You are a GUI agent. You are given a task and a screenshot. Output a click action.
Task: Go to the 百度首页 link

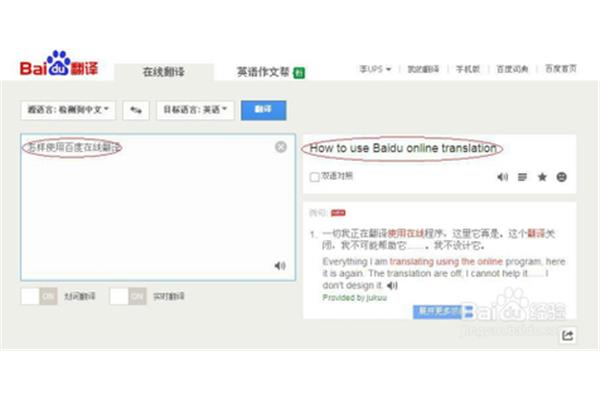click(561, 69)
